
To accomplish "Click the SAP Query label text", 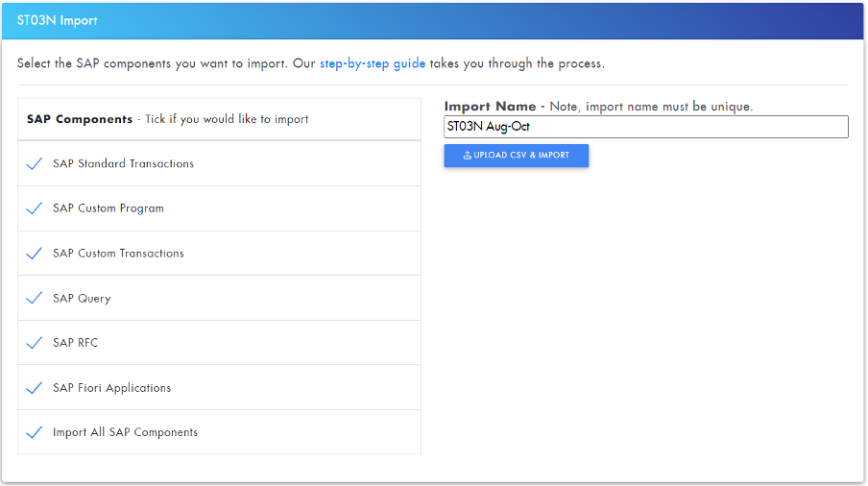I will tap(82, 299).
